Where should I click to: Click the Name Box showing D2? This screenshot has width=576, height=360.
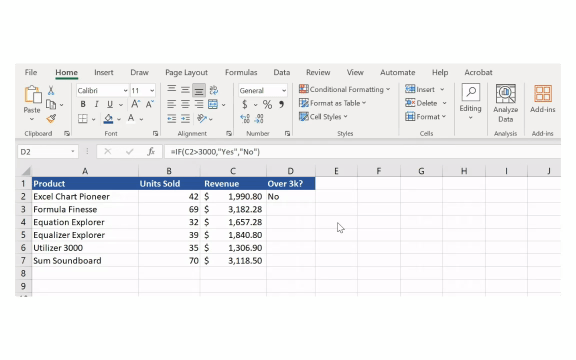pyautogui.click(x=47, y=152)
